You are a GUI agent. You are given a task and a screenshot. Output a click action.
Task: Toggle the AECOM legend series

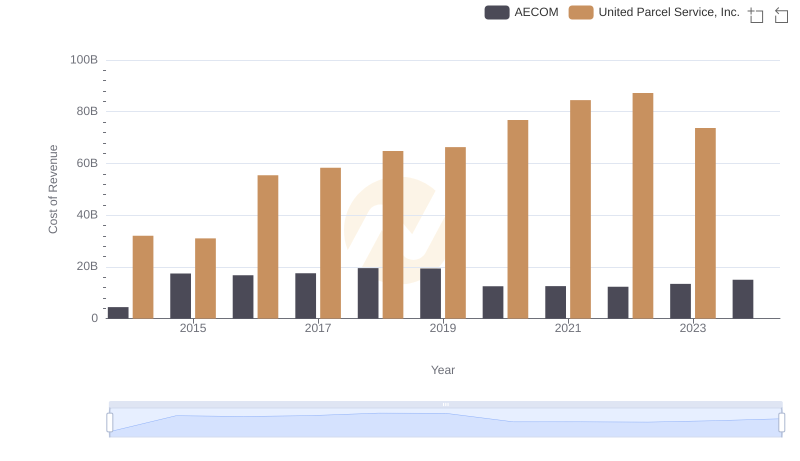[x=521, y=12]
